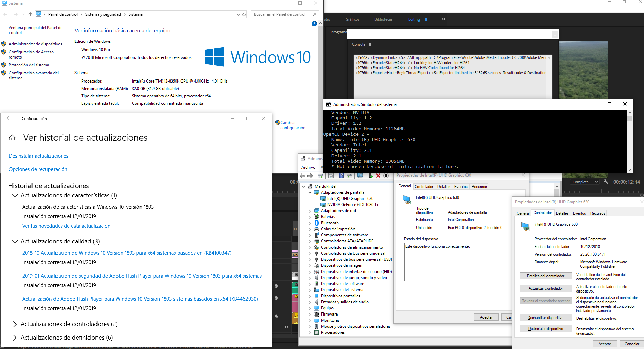Open KB4100347 update link
Screen dimensions: 644x349
coord(127,253)
